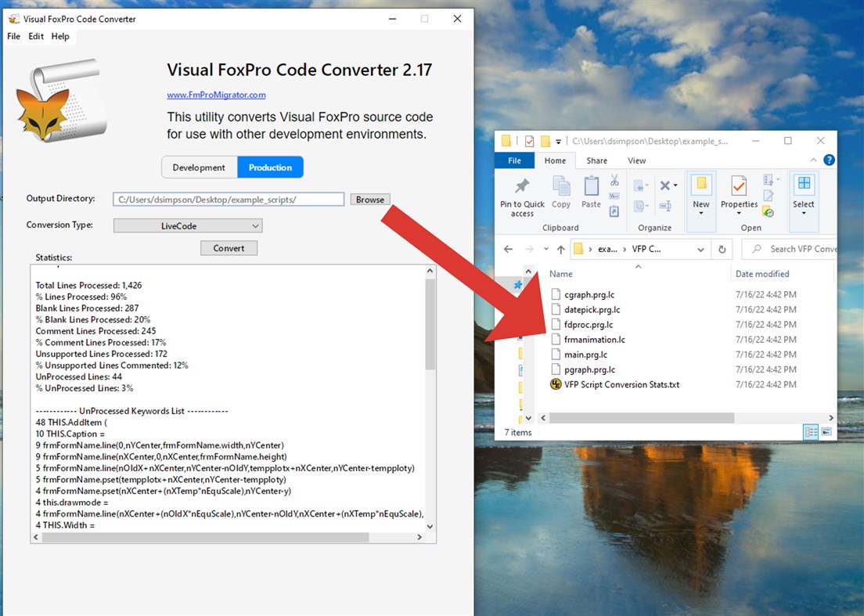
Task: Click the blue Help question mark in Explorer
Action: [829, 160]
